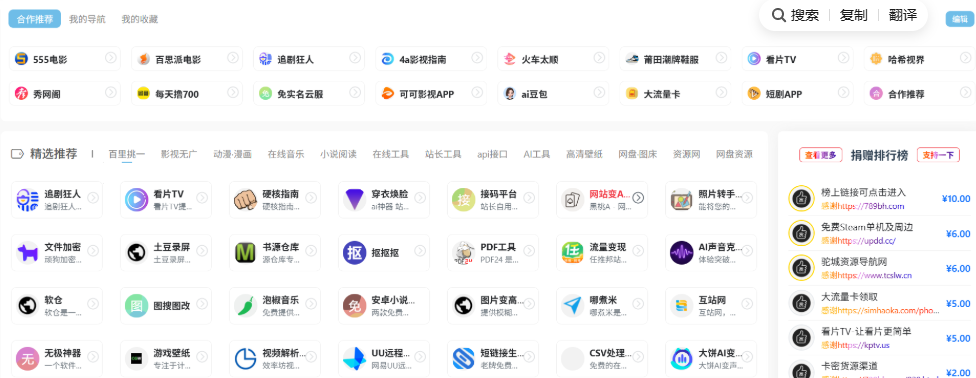Open the 高清壁纸 category tab
Screen dimensions: 976x378
click(584, 154)
